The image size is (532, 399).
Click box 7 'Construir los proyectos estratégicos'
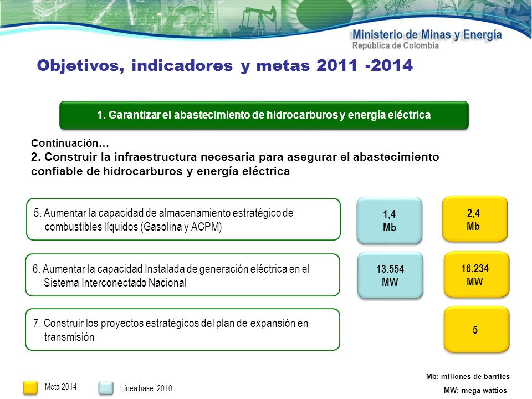(182, 329)
